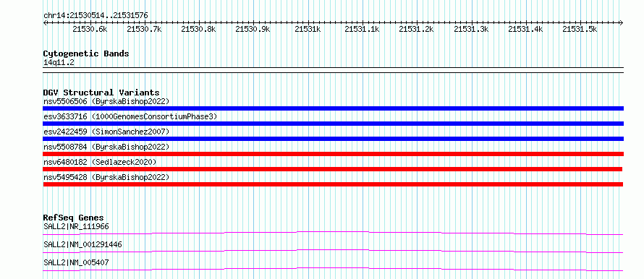
Task: Click the red bar under nsv5495428
Action: pyautogui.click(x=333, y=184)
